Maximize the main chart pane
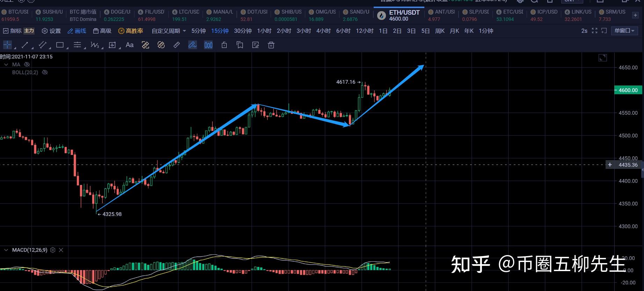Image resolution: width=644 pixels, height=291 pixels. click(x=603, y=58)
